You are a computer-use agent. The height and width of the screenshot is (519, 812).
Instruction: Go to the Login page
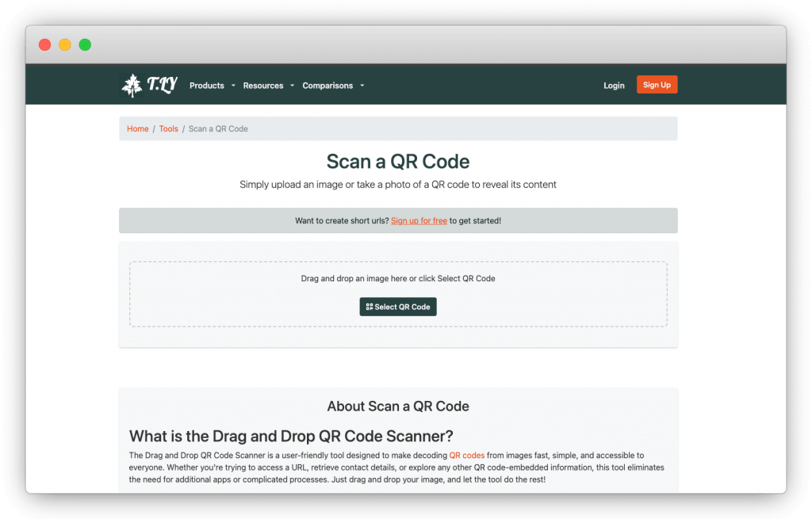(x=614, y=86)
